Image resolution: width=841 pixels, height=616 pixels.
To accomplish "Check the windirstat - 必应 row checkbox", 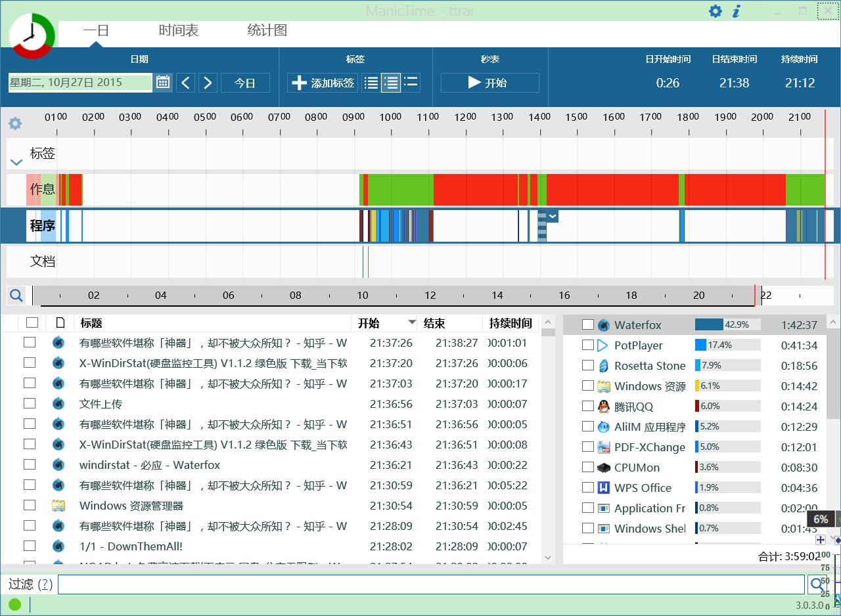I will point(30,464).
